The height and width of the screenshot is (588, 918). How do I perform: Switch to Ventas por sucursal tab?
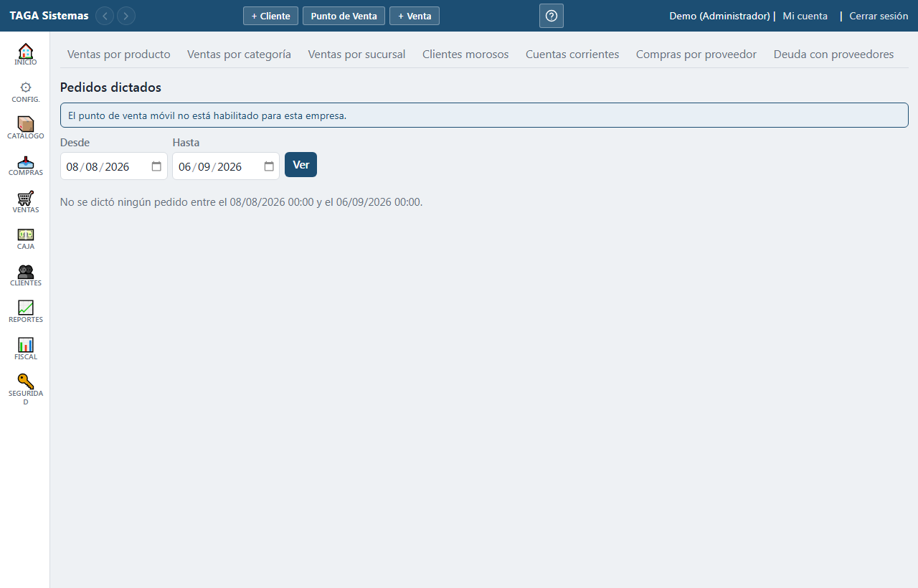tap(356, 54)
